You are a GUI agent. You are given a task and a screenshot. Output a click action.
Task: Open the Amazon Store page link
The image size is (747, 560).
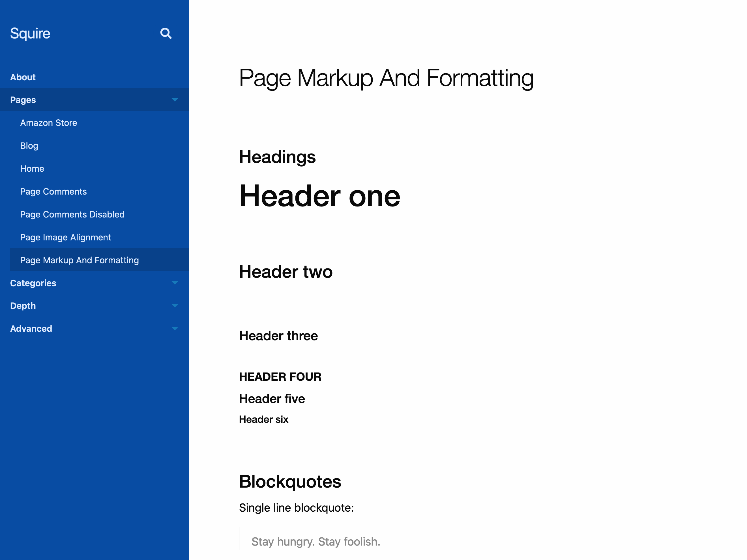(x=49, y=123)
